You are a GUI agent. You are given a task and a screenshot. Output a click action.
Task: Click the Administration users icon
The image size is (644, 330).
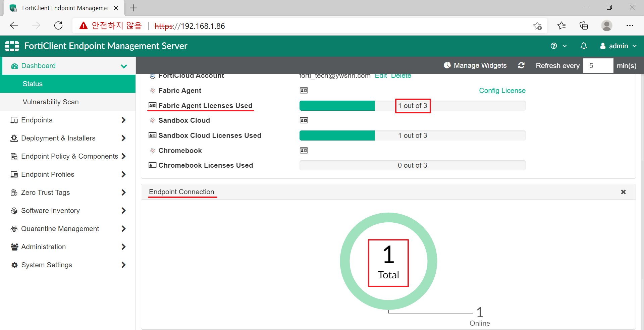(x=14, y=247)
